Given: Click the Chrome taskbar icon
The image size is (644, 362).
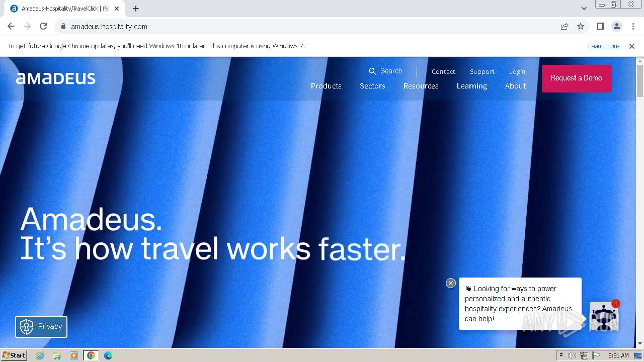Looking at the screenshot, I should click(91, 355).
